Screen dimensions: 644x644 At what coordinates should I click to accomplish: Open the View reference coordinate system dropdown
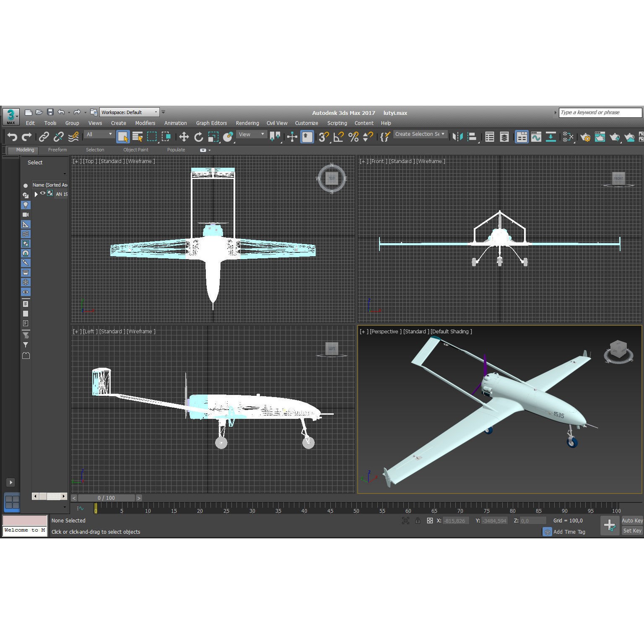coord(252,134)
